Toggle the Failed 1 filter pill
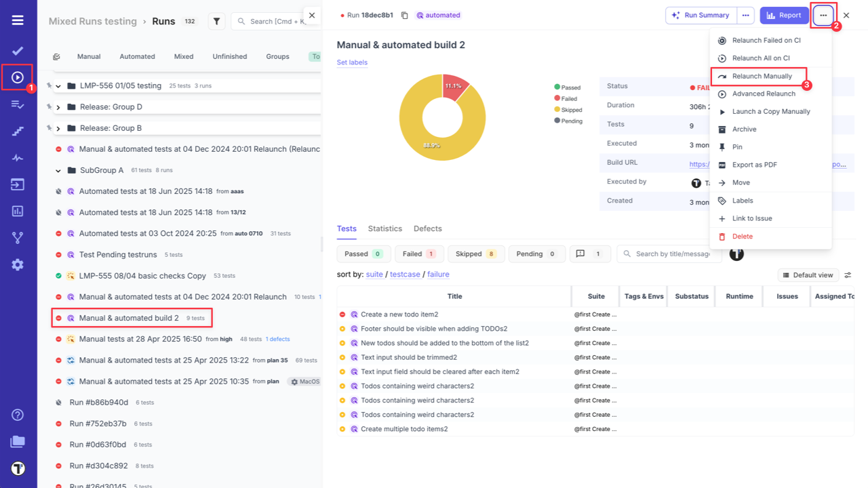Viewport: 868px width, 488px height. tap(419, 253)
